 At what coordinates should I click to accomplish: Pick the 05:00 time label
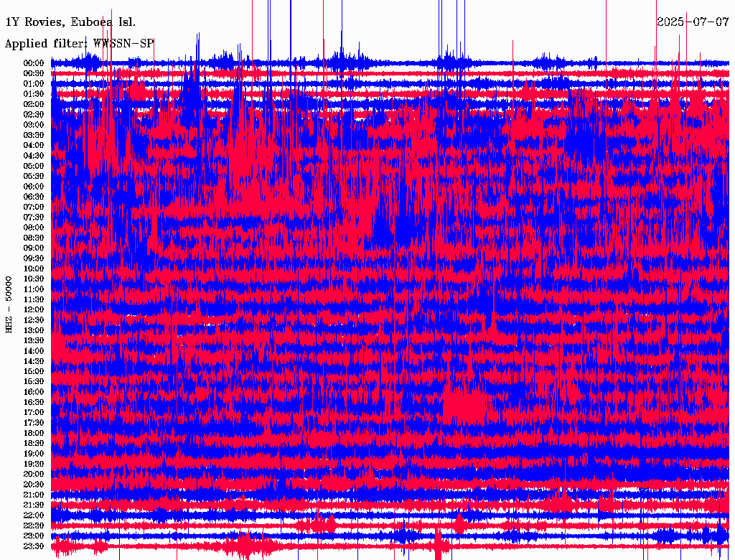pyautogui.click(x=34, y=166)
